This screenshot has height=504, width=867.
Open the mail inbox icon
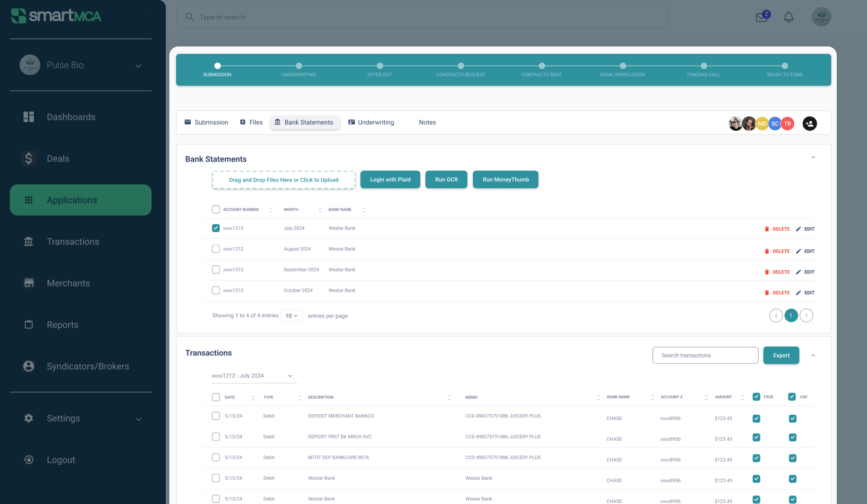click(762, 17)
